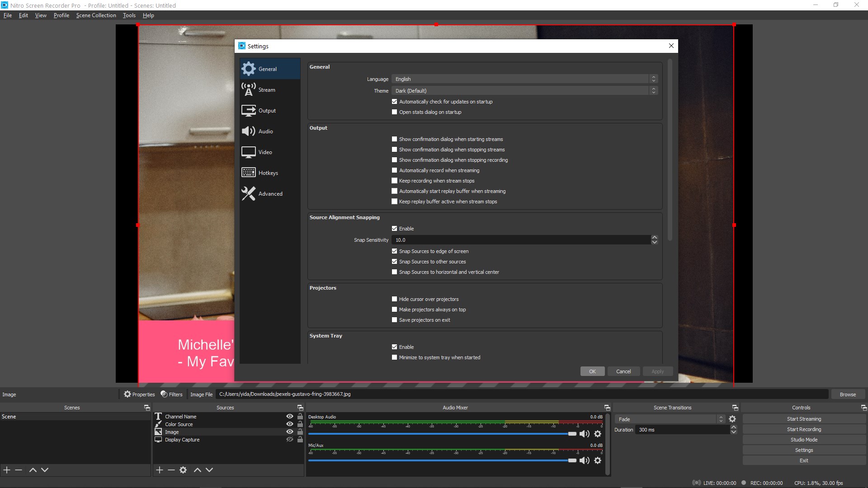This screenshot has width=868, height=488.
Task: Open the Tools menu
Action: [x=129, y=15]
